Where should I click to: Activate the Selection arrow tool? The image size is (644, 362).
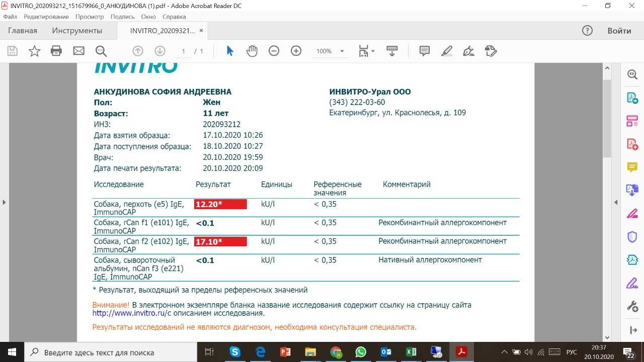coord(230,51)
